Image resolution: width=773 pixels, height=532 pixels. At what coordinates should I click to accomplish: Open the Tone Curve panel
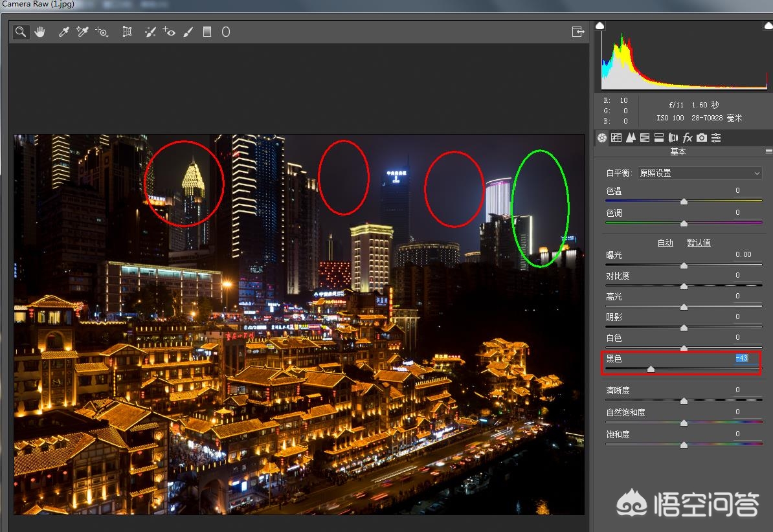[616, 137]
